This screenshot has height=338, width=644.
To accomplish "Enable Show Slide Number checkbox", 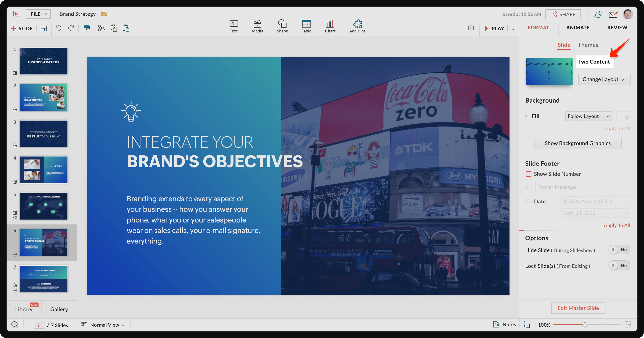I will tap(529, 174).
